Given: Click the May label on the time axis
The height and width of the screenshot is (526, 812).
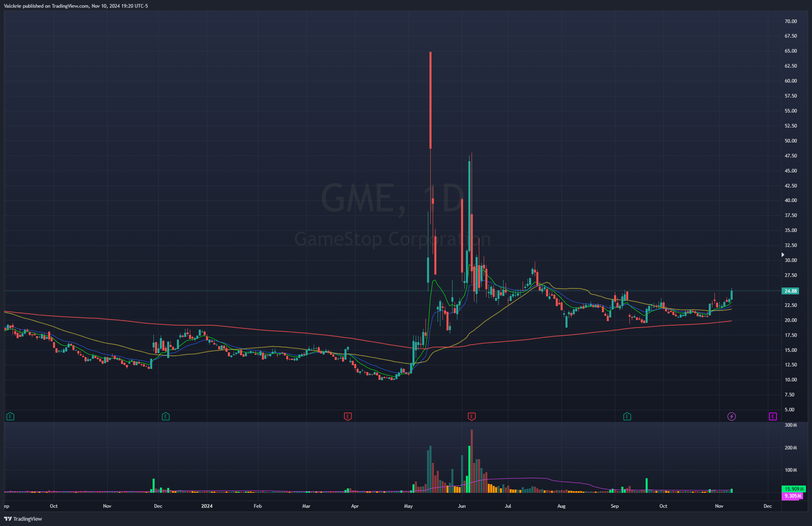Looking at the screenshot, I should point(408,506).
